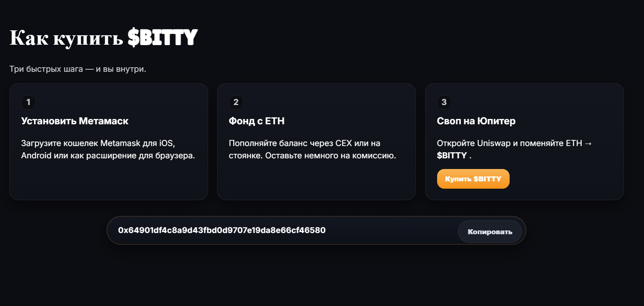The image size is (644, 306).
Task: Click empty area of the first step card
Action: pyautogui.click(x=109, y=183)
